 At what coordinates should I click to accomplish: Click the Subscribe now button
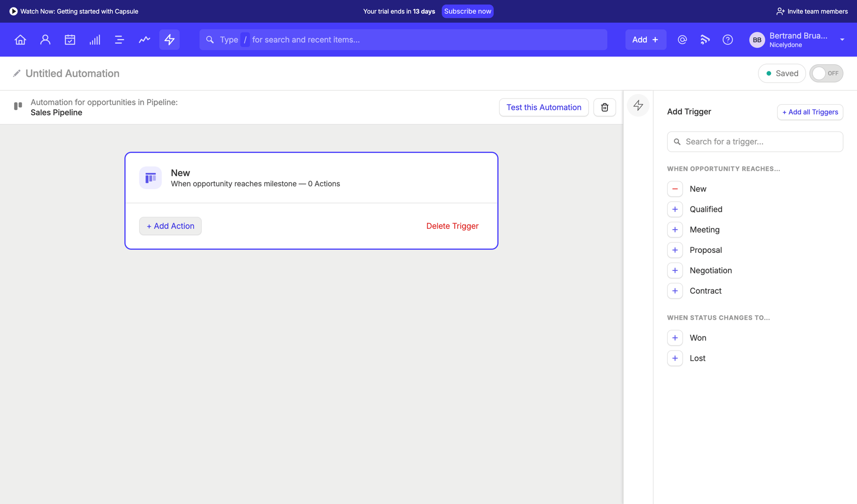[467, 11]
